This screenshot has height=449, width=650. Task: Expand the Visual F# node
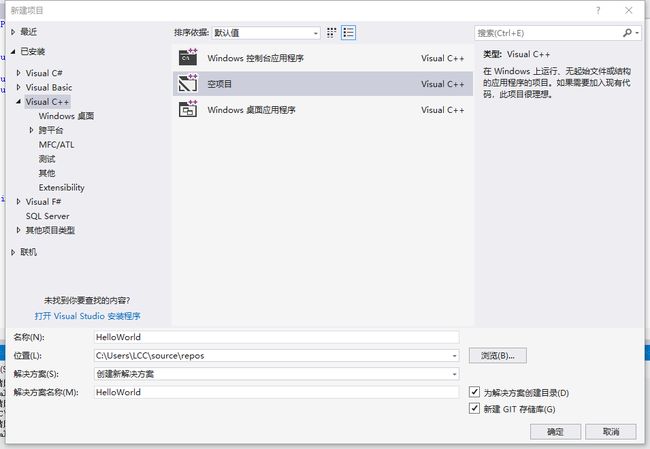(x=18, y=201)
